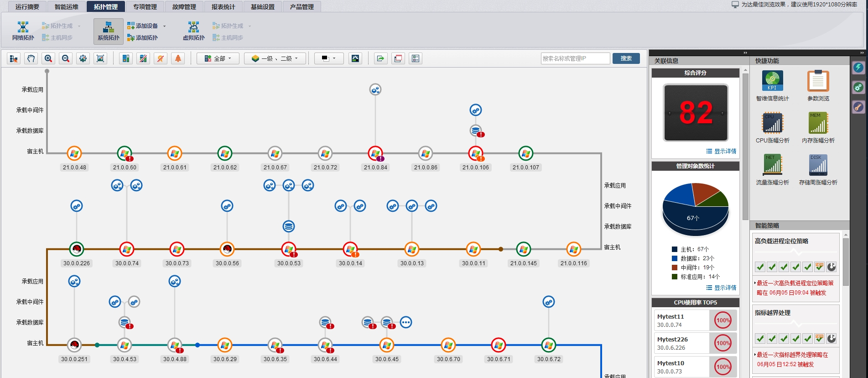
Task: Open the 添加设备 dropdown arrow
Action: [x=164, y=26]
